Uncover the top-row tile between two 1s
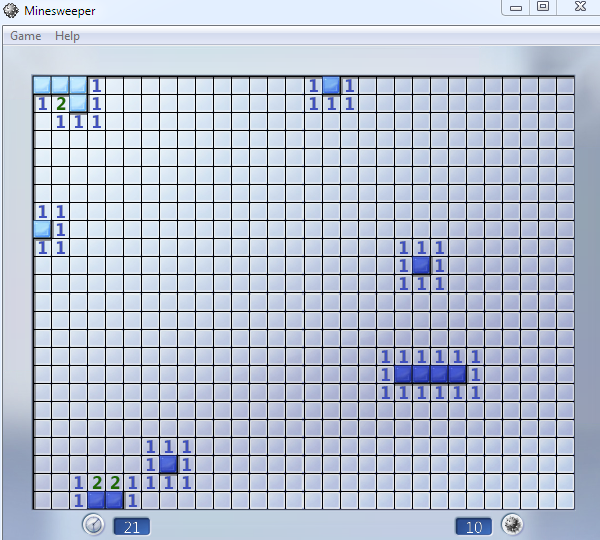 [x=331, y=85]
